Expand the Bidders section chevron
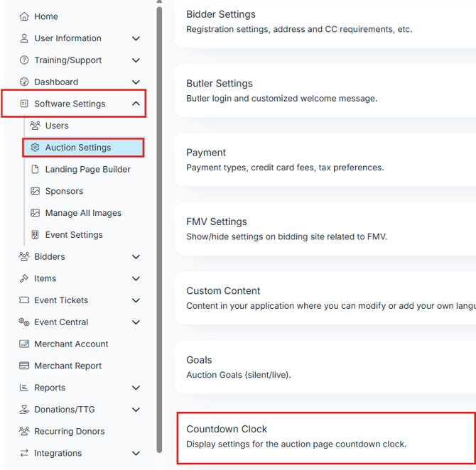The height and width of the screenshot is (470, 476). pos(136,257)
